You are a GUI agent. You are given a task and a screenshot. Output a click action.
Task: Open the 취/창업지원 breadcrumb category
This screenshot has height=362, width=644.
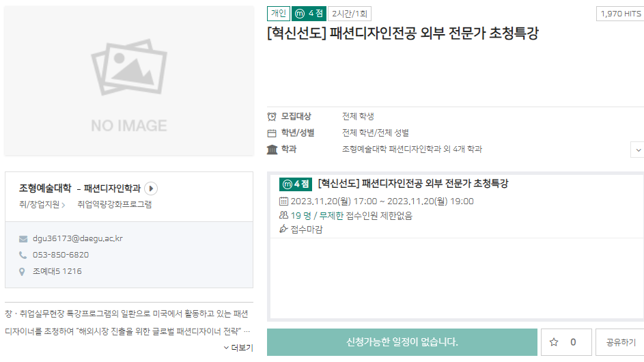[42, 204]
